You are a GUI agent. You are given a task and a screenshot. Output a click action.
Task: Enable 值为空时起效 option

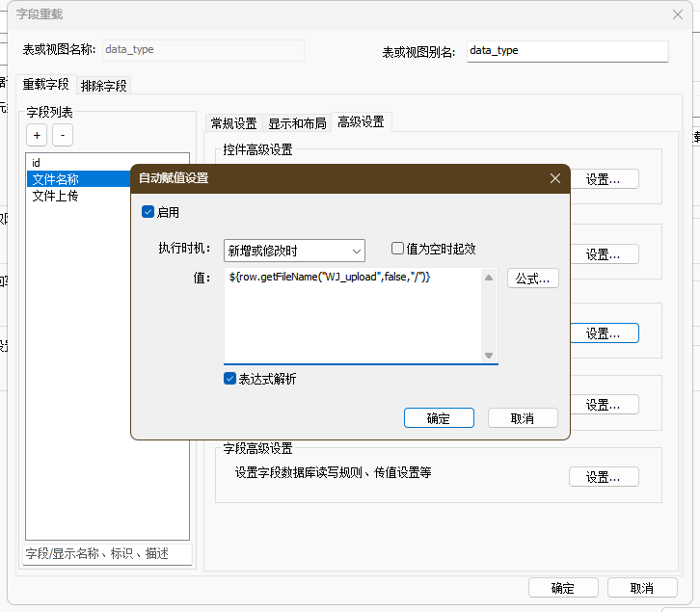[397, 249]
